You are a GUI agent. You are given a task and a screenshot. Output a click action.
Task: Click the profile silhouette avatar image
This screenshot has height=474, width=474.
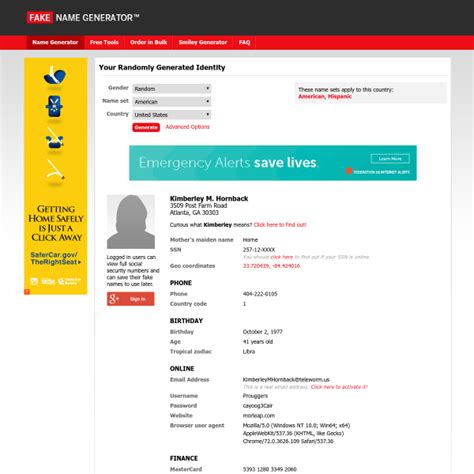[131, 222]
